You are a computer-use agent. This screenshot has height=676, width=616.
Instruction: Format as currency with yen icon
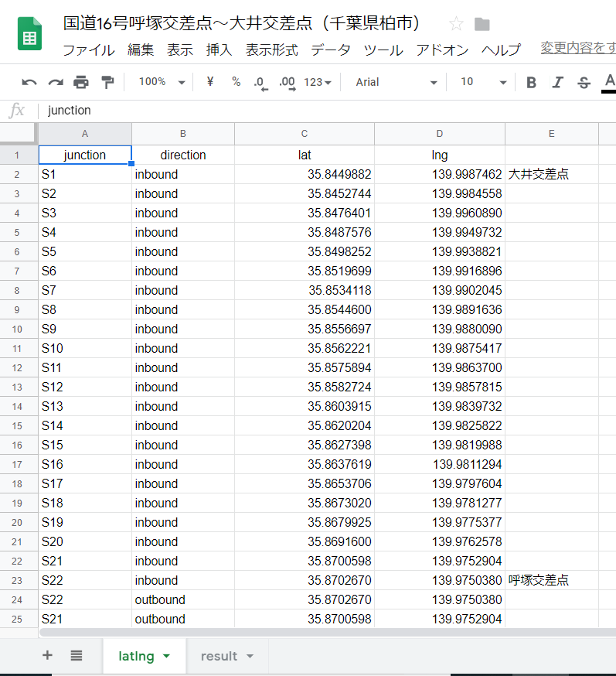[x=209, y=81]
